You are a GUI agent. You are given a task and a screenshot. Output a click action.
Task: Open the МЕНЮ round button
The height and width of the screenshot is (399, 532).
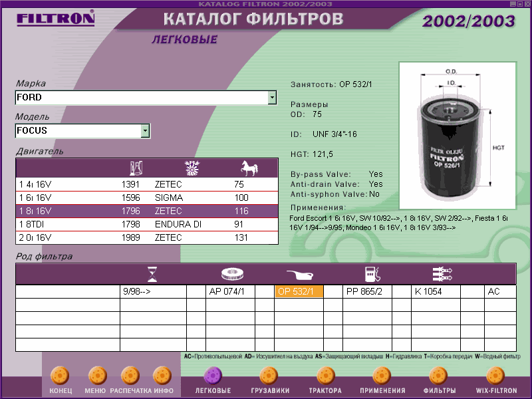[97, 376]
